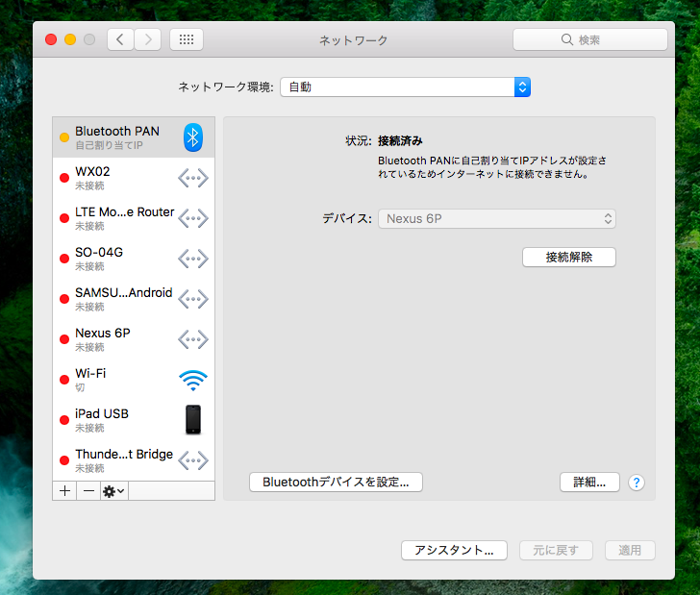Click in the 検索 search field
Image resolution: width=700 pixels, height=595 pixels.
(x=589, y=39)
